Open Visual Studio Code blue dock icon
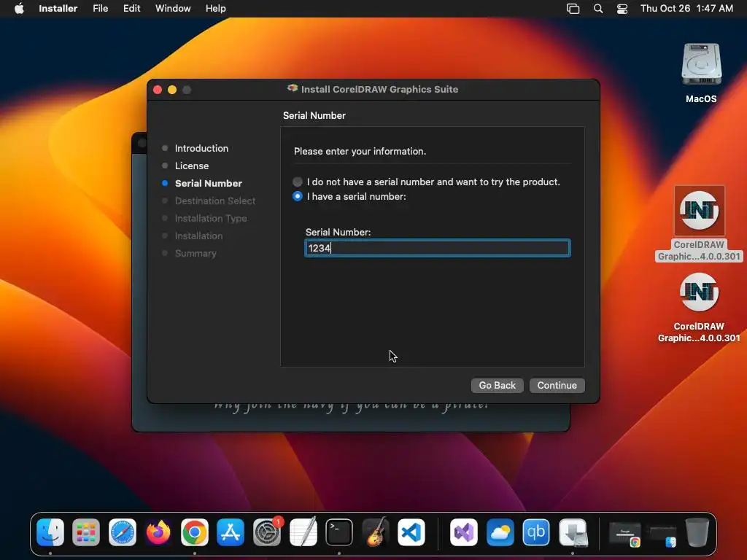 tap(411, 532)
